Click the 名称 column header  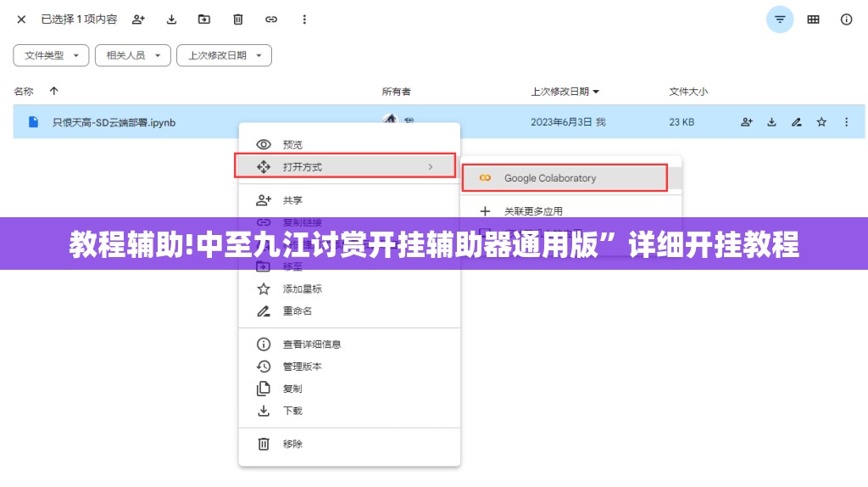point(24,92)
